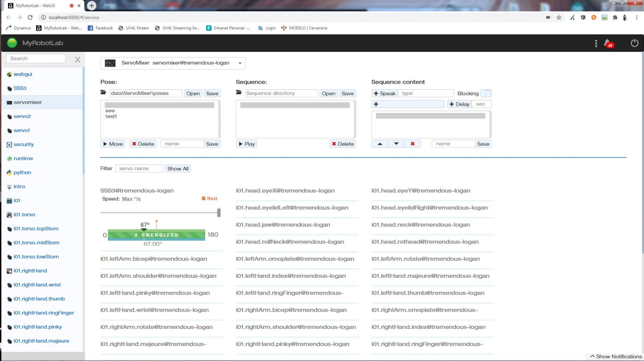Click the green ENERGIZED position bar
The image size is (644, 361).
[x=156, y=235]
